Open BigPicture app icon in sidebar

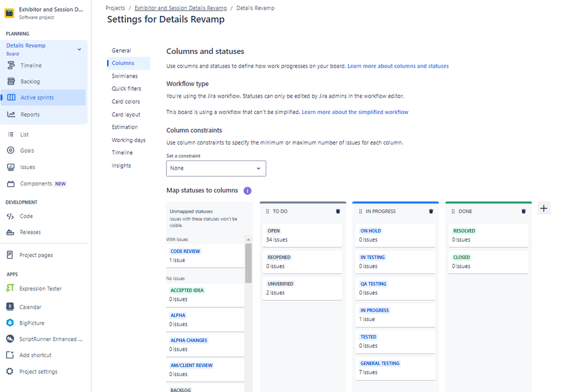pyautogui.click(x=10, y=323)
